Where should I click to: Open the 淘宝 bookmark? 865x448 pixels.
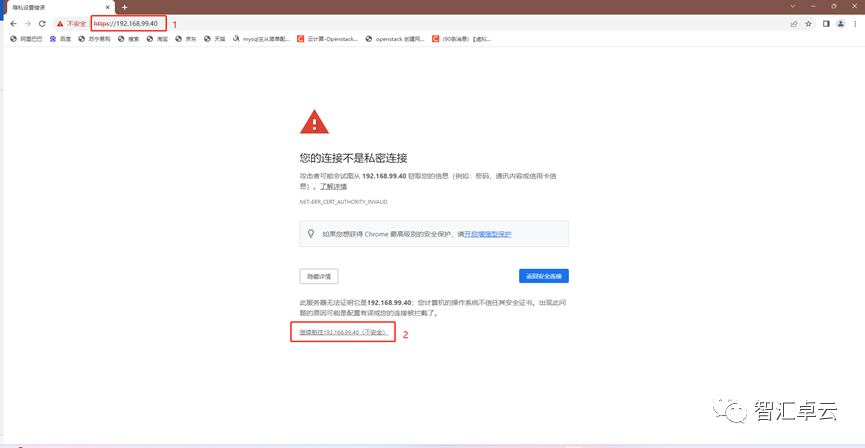(x=157, y=39)
